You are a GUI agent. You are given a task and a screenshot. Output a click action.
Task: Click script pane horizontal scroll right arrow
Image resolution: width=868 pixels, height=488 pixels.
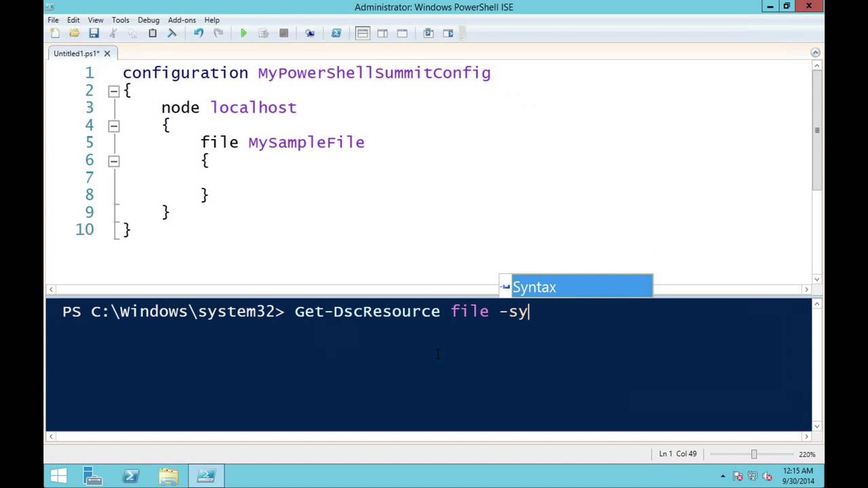[x=806, y=289]
